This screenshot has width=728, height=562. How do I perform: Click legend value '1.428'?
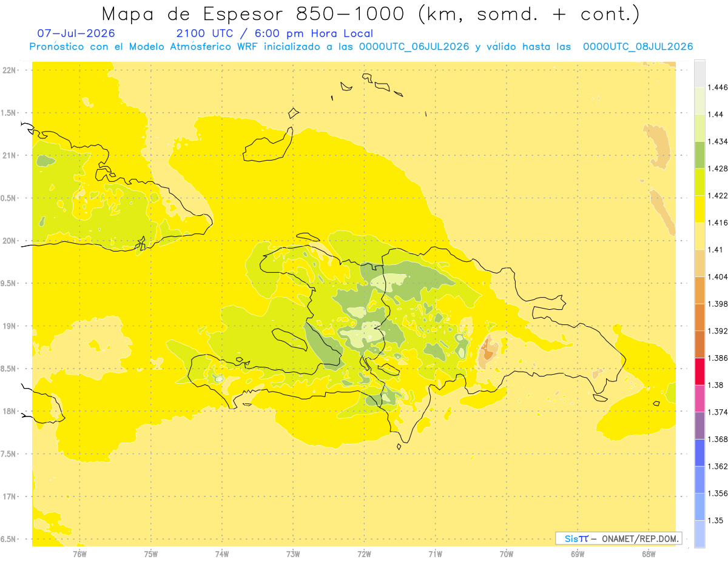point(718,169)
